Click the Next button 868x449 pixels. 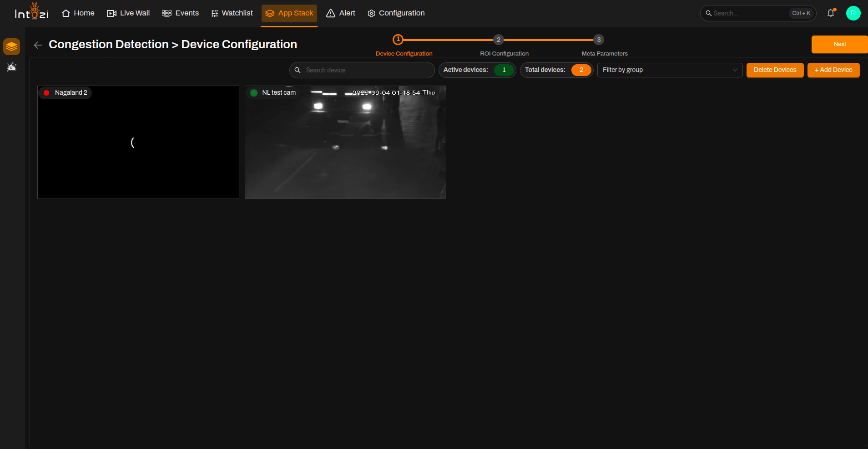[x=840, y=44]
